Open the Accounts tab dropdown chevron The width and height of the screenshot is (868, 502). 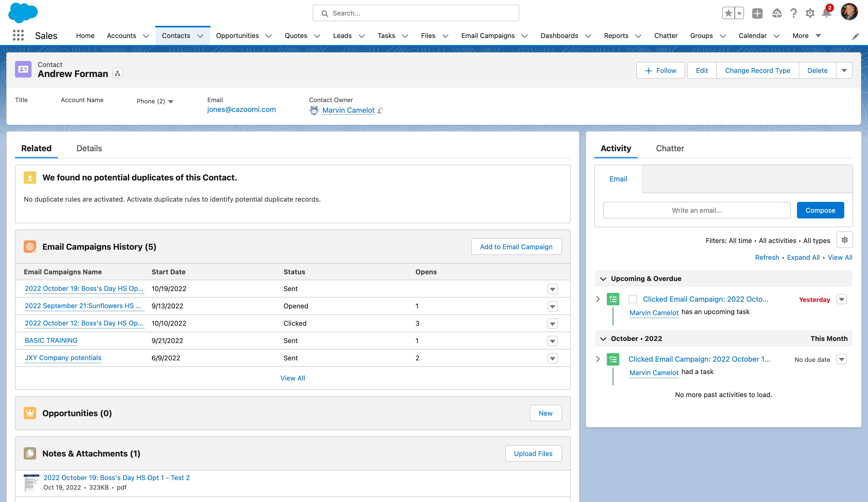coord(146,36)
